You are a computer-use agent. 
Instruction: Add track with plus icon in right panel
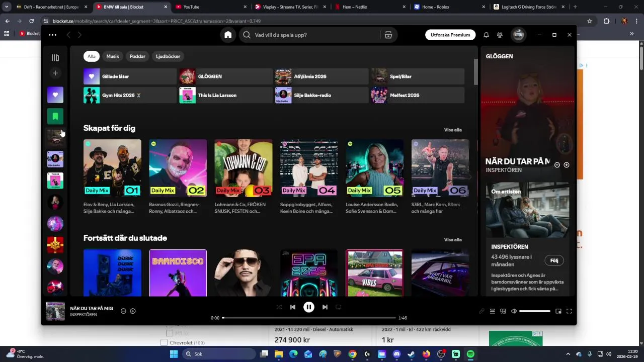[x=567, y=165]
